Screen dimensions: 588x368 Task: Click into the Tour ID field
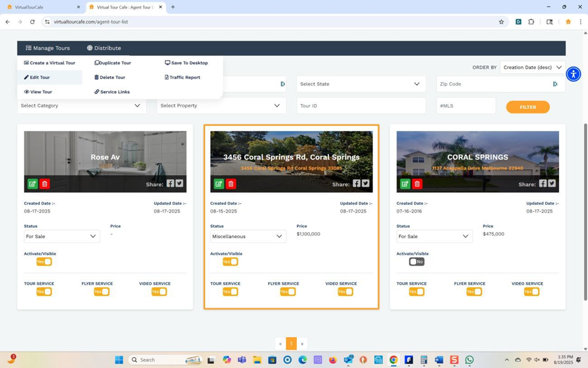tap(361, 106)
